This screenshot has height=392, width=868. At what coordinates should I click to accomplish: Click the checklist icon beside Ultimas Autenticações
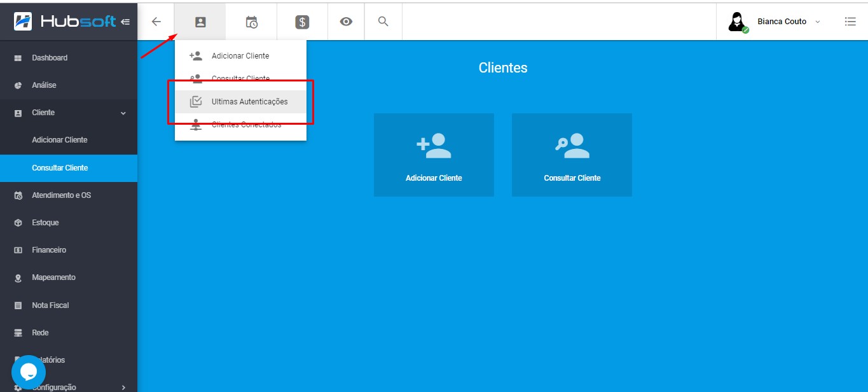pyautogui.click(x=196, y=102)
